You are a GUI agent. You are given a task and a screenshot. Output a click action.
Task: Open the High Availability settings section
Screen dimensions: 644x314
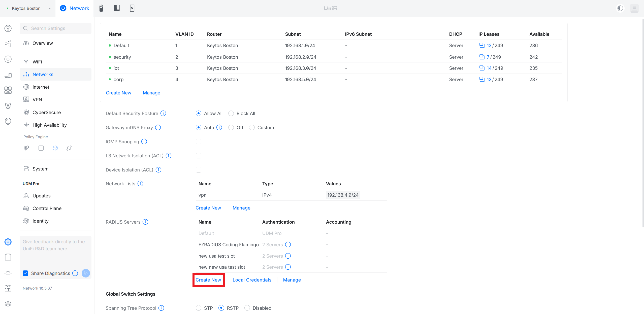56,125
